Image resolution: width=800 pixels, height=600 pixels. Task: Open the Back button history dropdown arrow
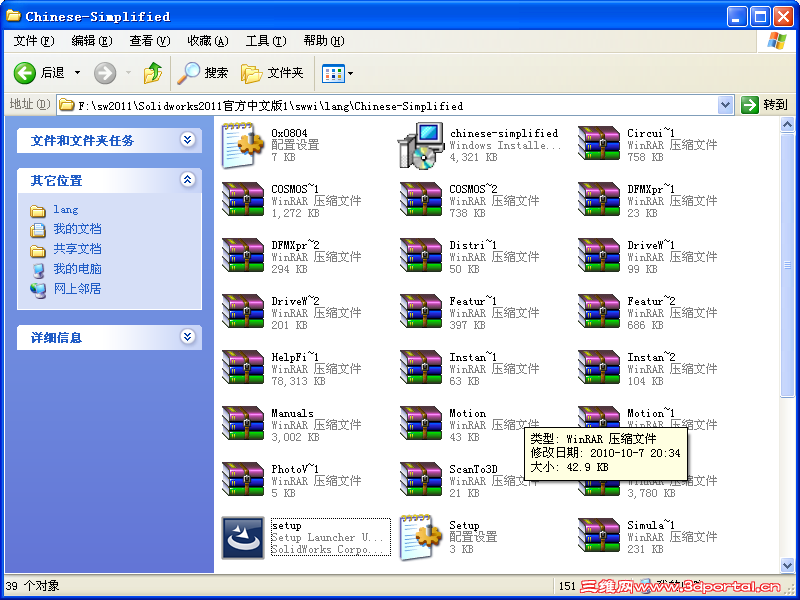coord(78,73)
